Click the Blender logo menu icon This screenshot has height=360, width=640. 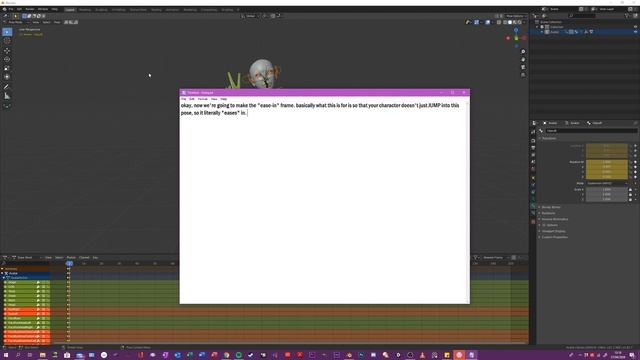pyautogui.click(x=4, y=9)
